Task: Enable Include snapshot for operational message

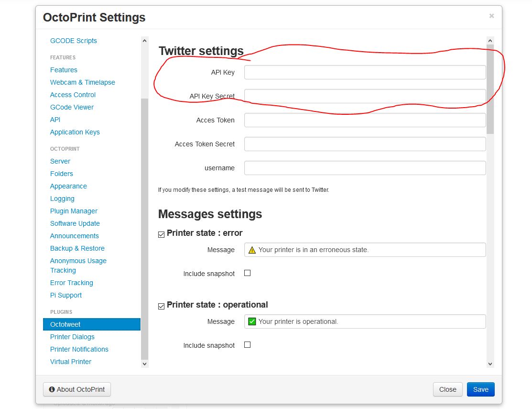Action: point(247,345)
